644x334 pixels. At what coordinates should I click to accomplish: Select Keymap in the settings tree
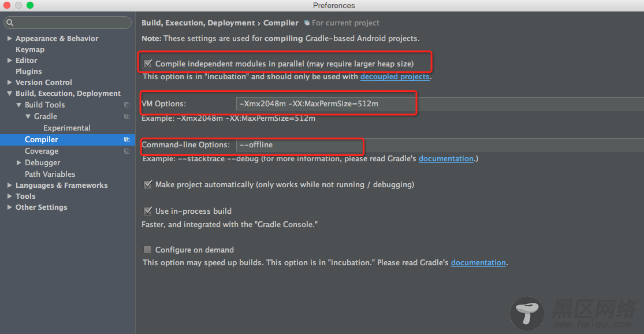point(30,49)
